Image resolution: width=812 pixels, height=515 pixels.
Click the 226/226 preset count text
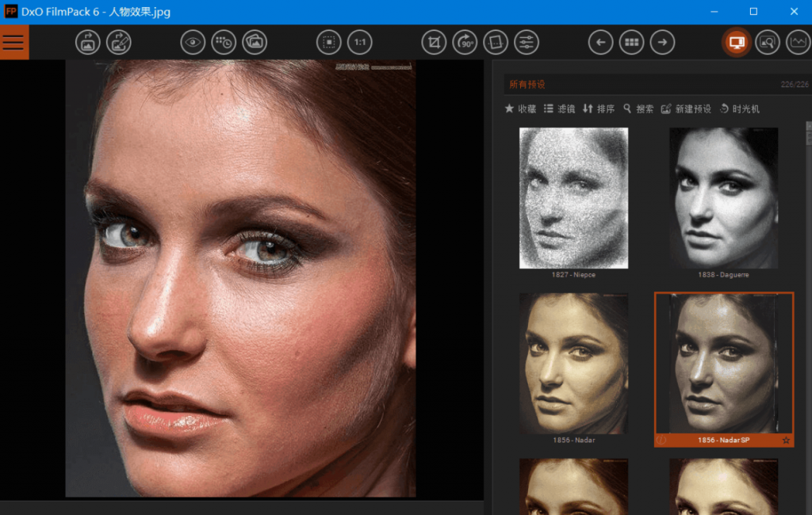[795, 84]
